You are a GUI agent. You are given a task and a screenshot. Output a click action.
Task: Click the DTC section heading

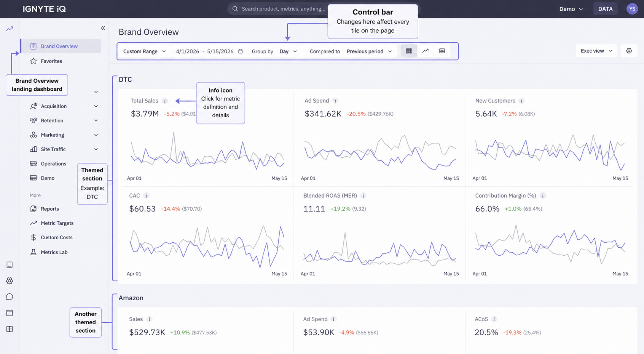click(x=125, y=80)
